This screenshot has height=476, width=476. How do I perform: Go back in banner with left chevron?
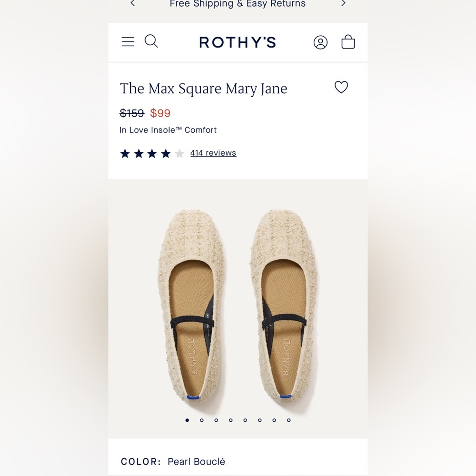tap(132, 4)
